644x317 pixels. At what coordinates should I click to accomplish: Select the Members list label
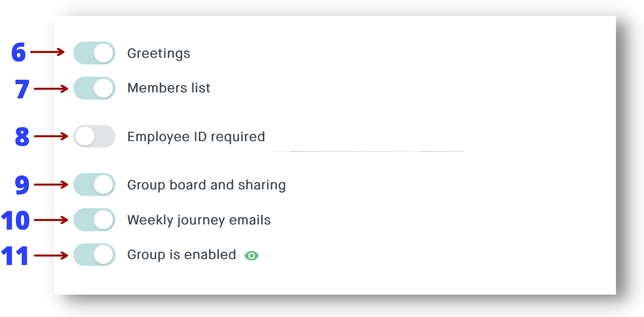coord(169,88)
